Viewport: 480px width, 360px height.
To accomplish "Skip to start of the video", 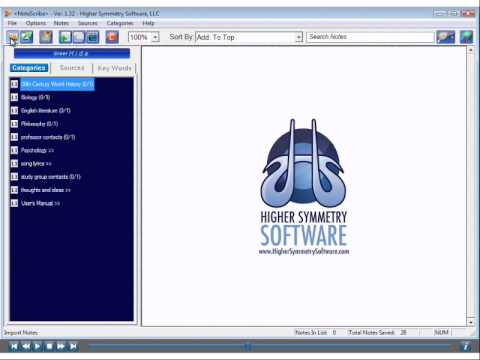I will click(x=14, y=346).
